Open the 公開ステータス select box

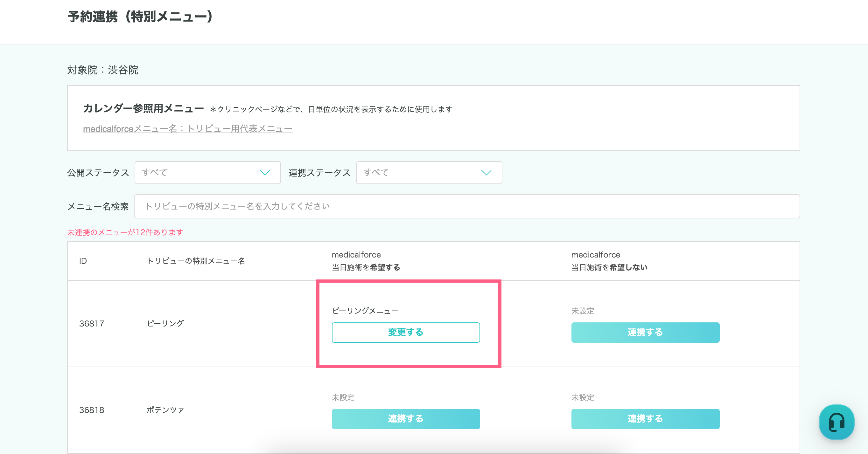tap(207, 173)
